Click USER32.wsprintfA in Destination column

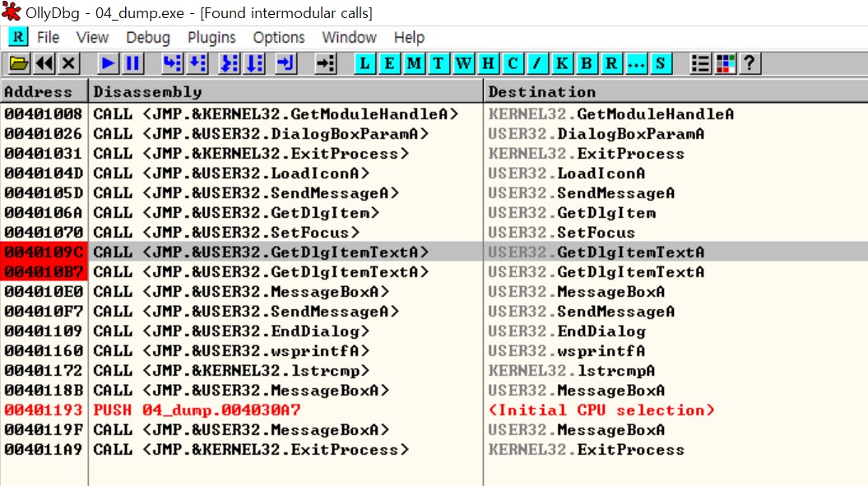point(566,351)
